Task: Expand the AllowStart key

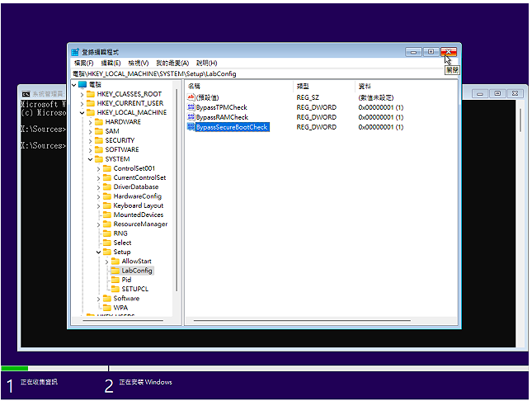Action: (106, 262)
